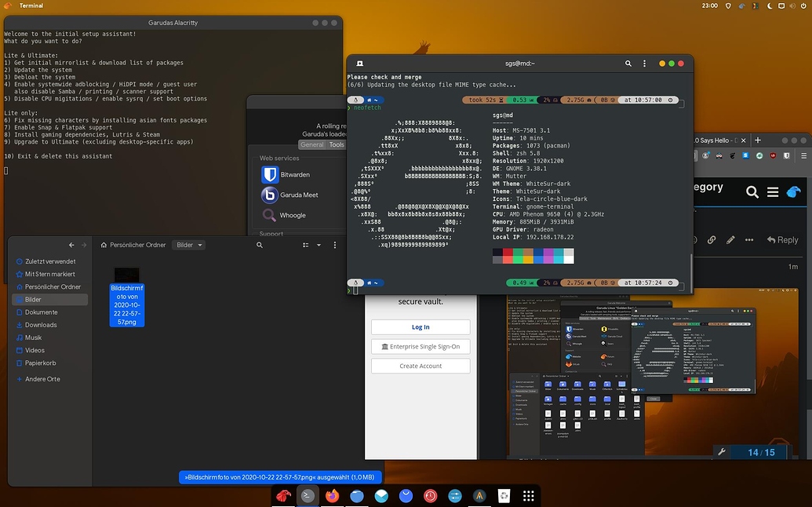
Task: Click the Garuda eagle icon in dock
Action: coord(283,496)
